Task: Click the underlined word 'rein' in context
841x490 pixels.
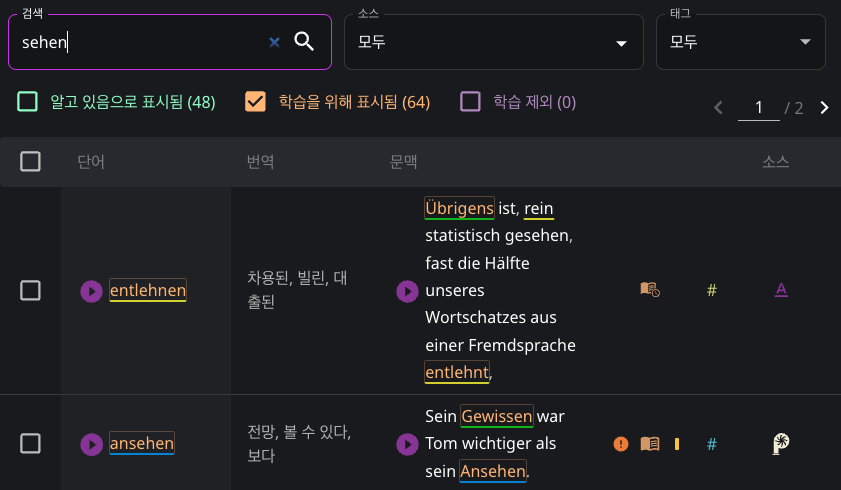Action: click(538, 209)
